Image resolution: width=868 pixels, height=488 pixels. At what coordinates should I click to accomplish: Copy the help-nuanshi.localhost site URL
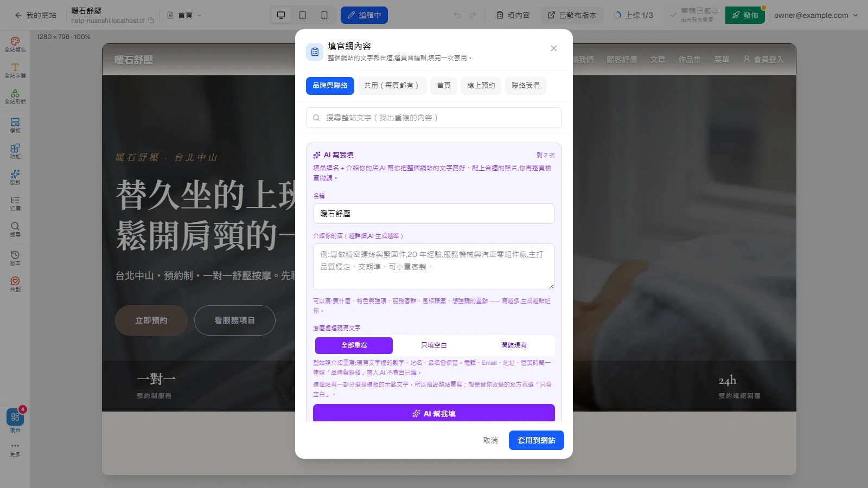pos(151,21)
